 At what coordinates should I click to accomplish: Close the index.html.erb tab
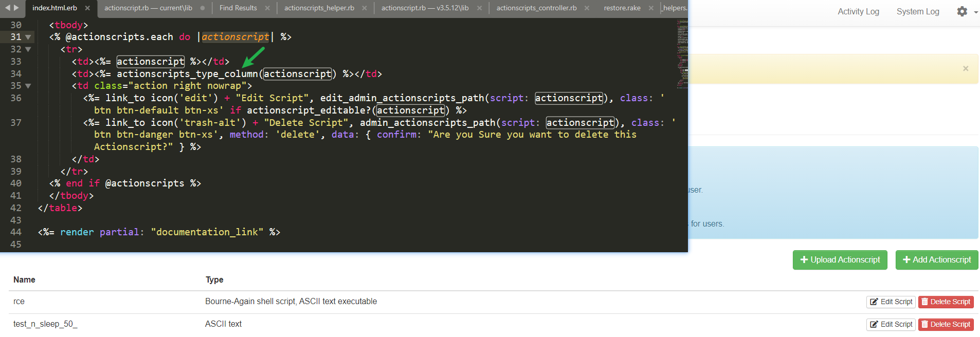tap(87, 8)
